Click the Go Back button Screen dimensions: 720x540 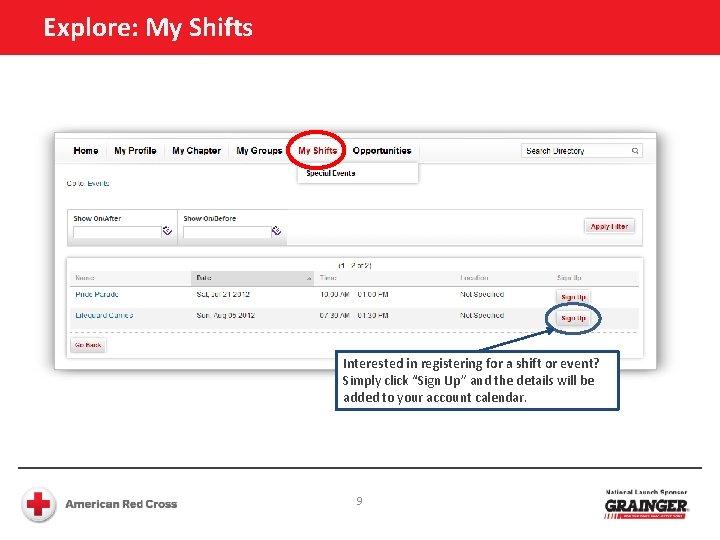(88, 345)
